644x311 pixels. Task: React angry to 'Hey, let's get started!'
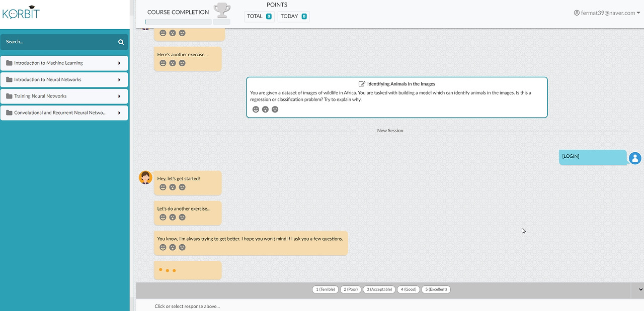[x=182, y=187]
